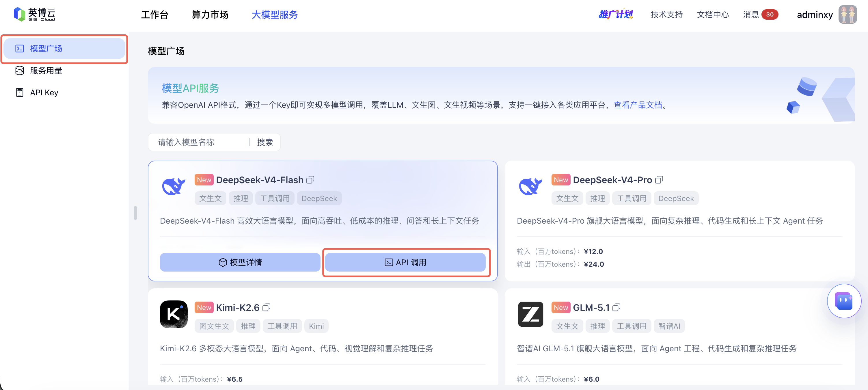868x390 pixels.
Task: Click the New badge on GLM-5.1
Action: [561, 308]
